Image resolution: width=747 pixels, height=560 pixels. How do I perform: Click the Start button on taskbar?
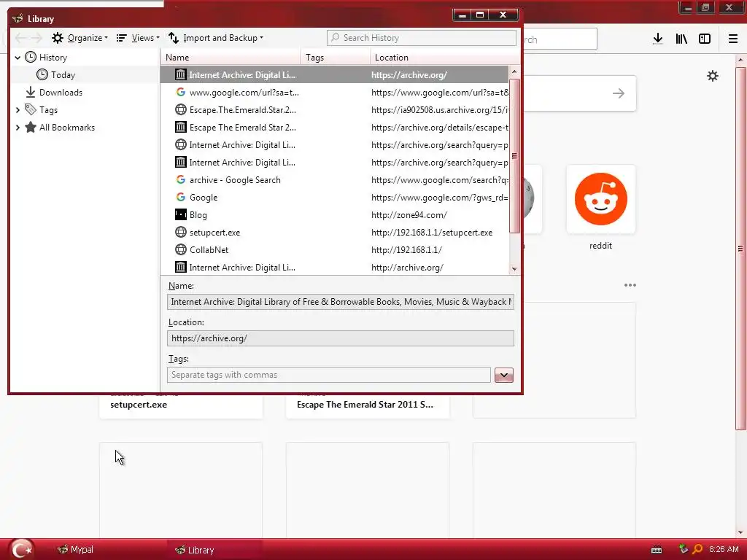pyautogui.click(x=22, y=550)
